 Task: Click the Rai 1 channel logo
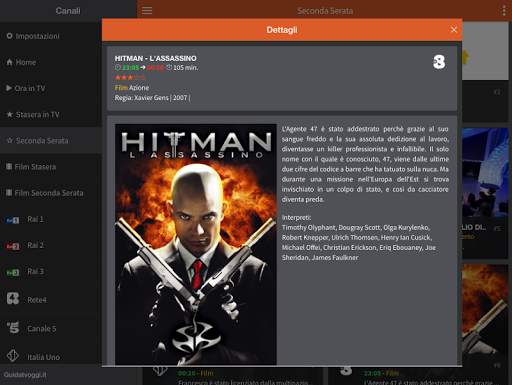point(13,220)
